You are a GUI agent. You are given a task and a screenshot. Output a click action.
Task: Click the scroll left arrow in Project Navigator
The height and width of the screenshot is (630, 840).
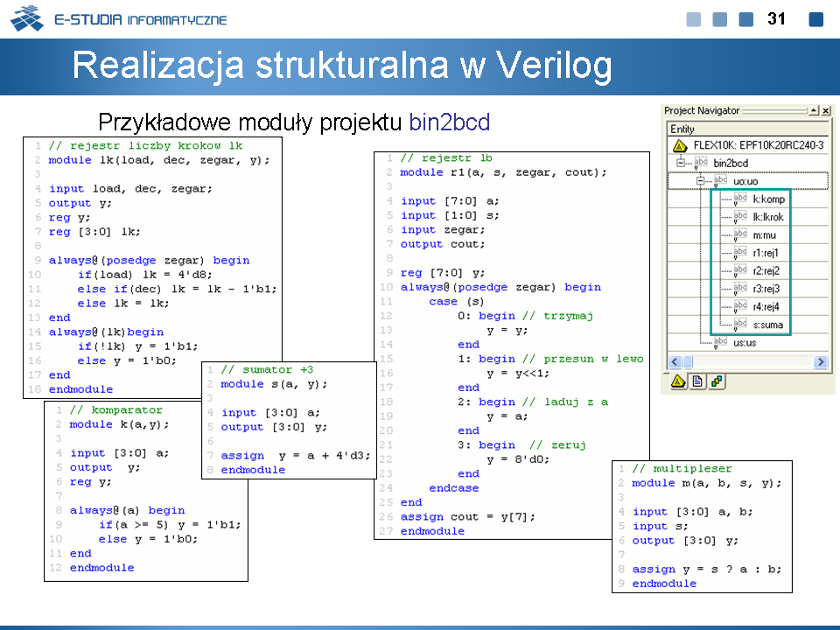tap(674, 362)
